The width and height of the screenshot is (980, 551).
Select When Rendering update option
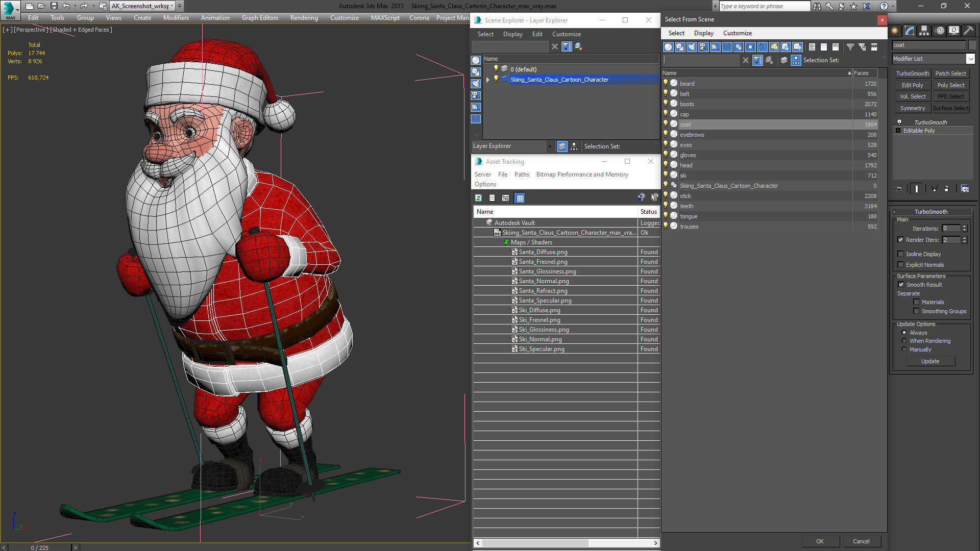tap(904, 341)
